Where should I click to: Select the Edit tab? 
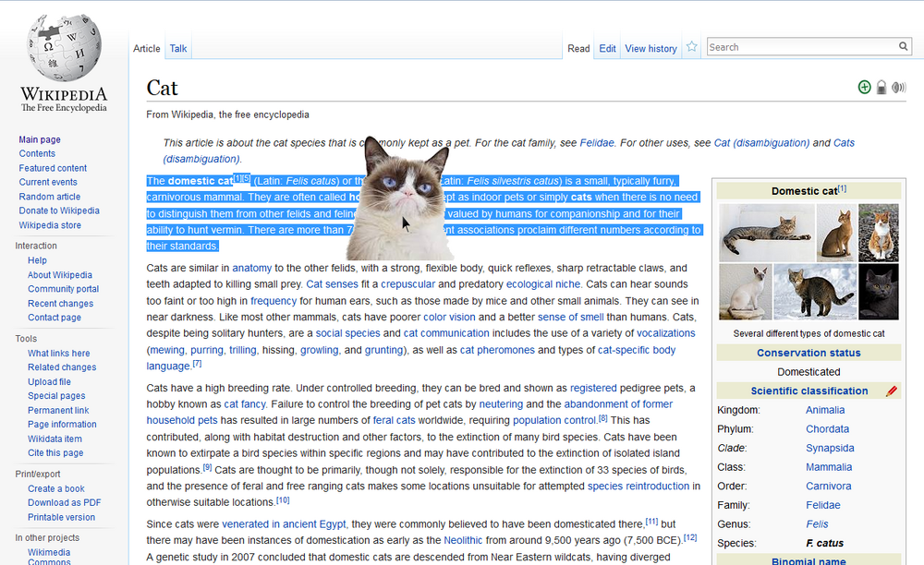608,48
